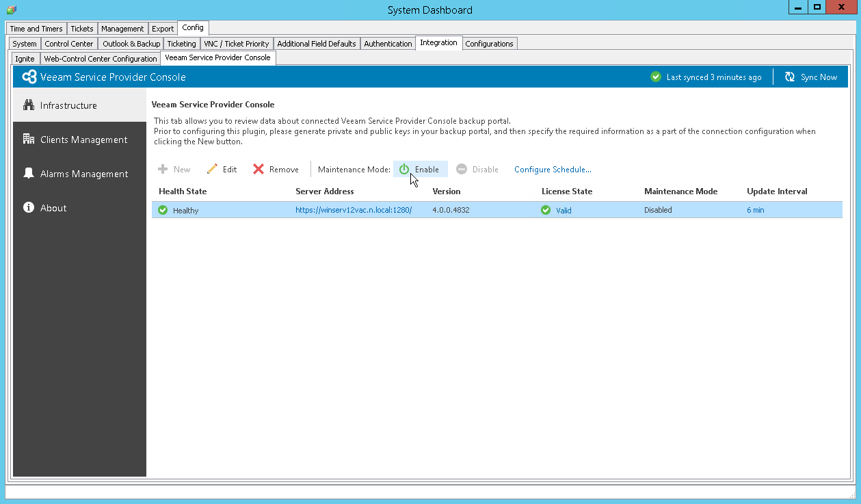Screen dimensions: 861x504
Task: Select the version 4.0.0.4832 cell
Action: point(451,210)
